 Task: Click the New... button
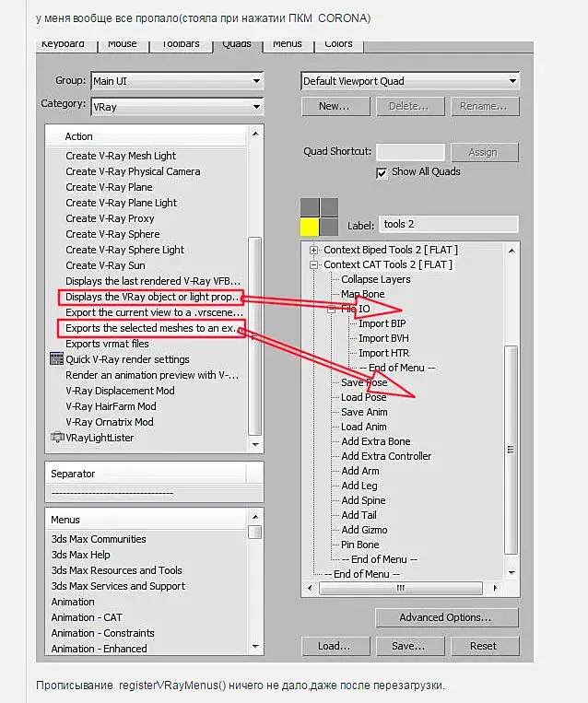point(335,107)
